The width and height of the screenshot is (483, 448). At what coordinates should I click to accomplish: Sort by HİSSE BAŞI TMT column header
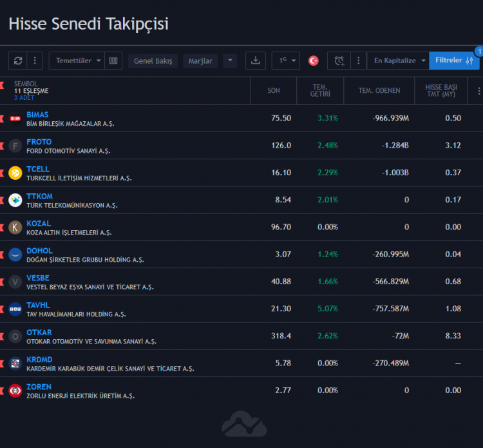(440, 91)
